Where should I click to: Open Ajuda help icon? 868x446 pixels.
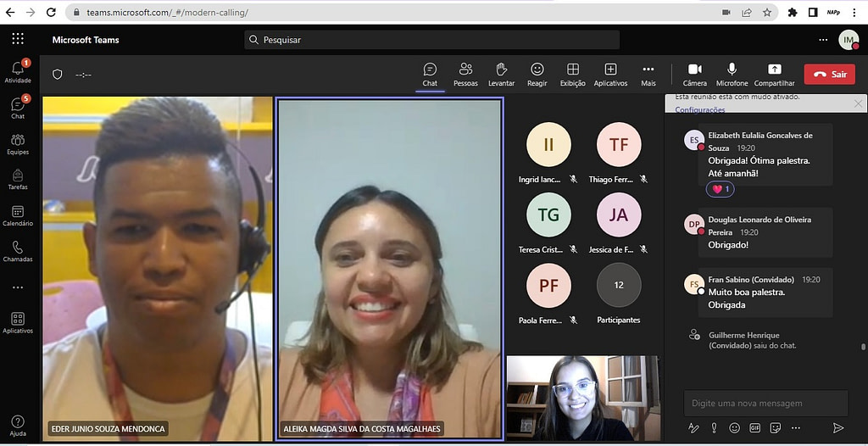(18, 426)
